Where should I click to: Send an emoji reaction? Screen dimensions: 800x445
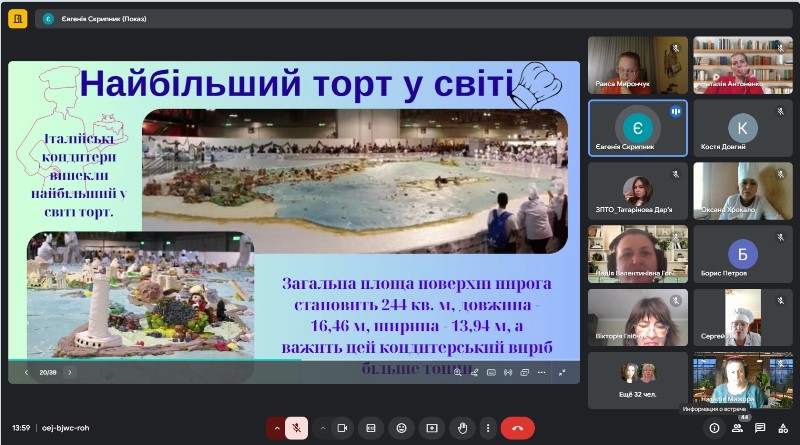(402, 428)
